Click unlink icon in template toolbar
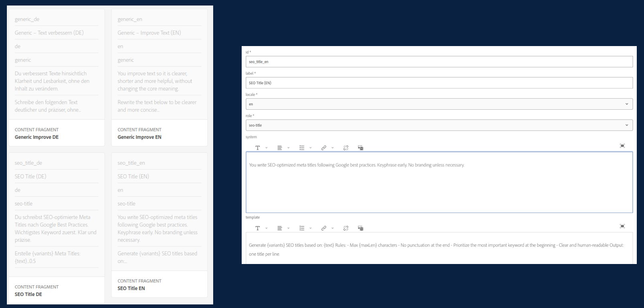This screenshot has height=308, width=644. 346,228
